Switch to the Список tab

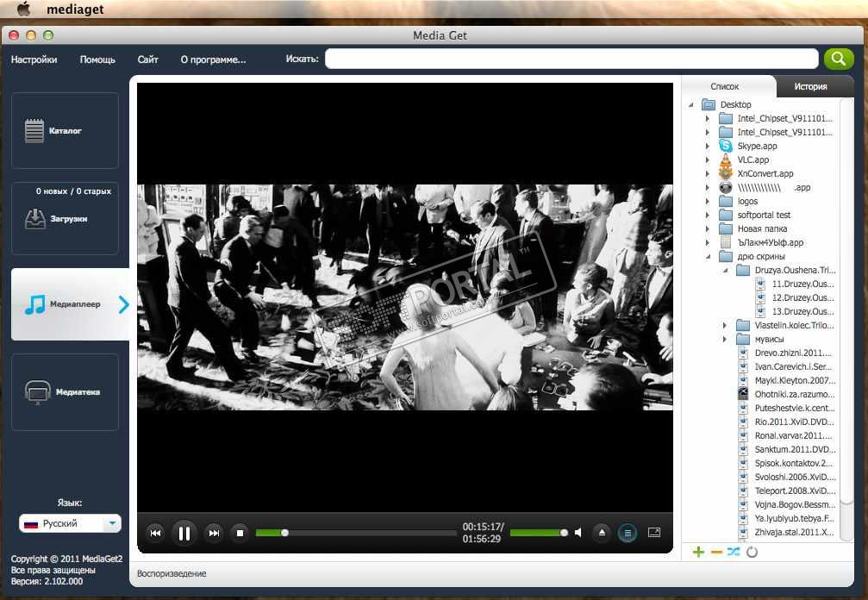725,86
